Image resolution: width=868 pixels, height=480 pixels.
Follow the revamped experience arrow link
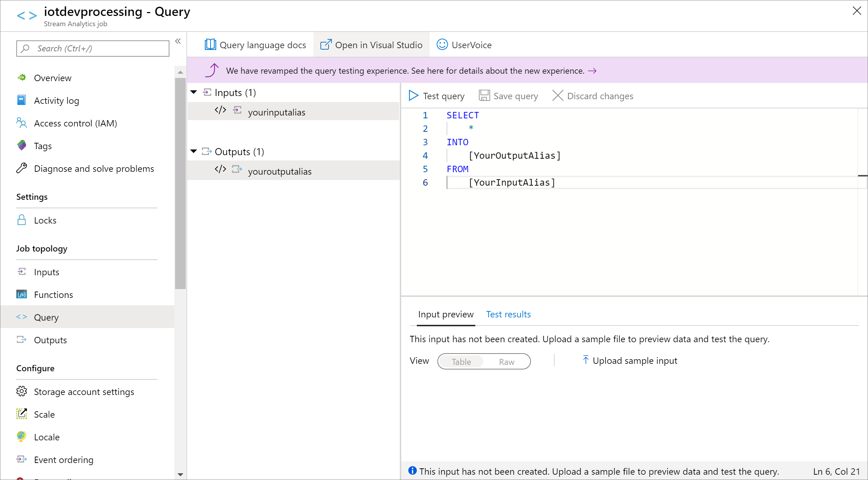[x=592, y=71]
